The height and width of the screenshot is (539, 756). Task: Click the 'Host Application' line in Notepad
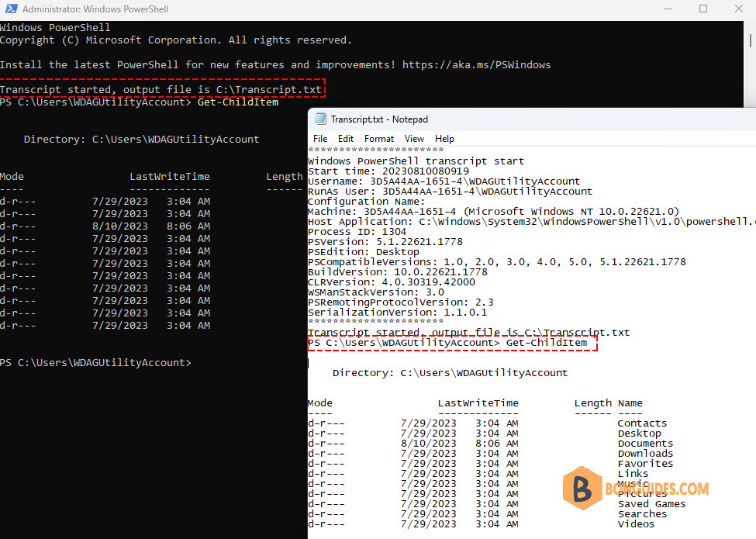531,222
